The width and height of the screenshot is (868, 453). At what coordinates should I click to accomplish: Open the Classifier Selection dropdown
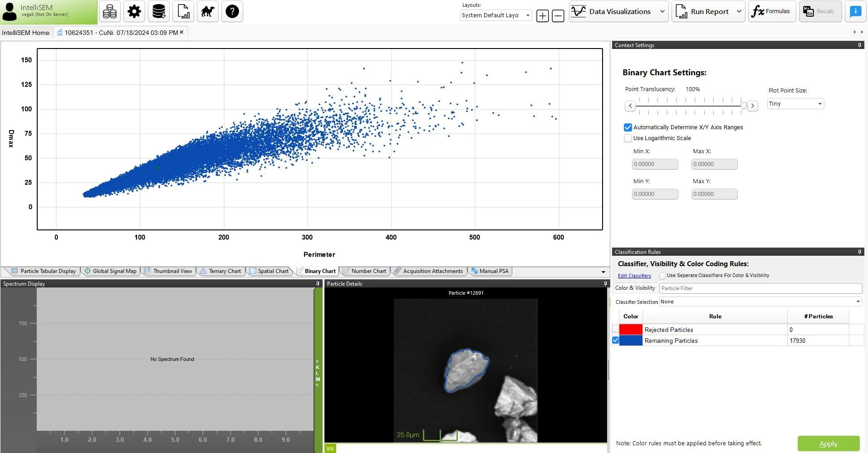coord(760,302)
